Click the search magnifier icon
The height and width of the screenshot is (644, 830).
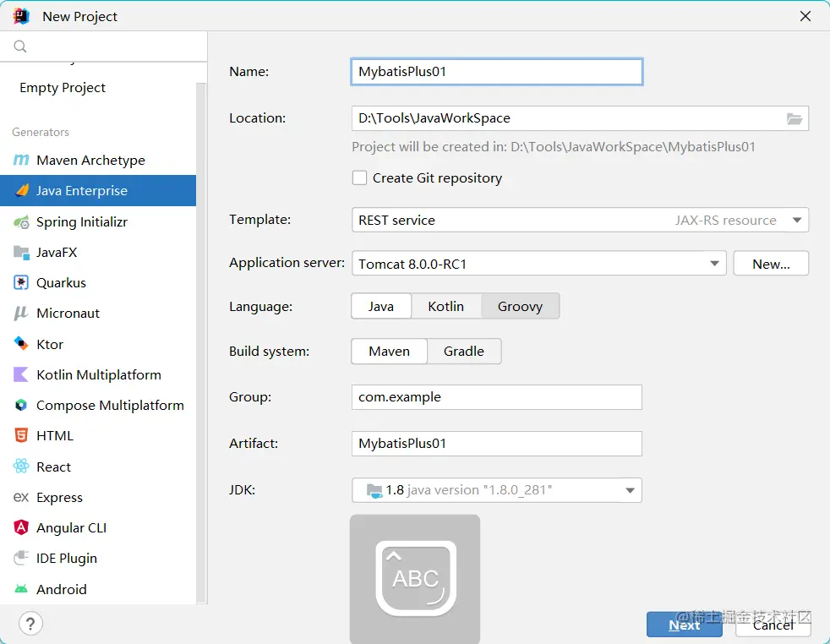coord(20,46)
